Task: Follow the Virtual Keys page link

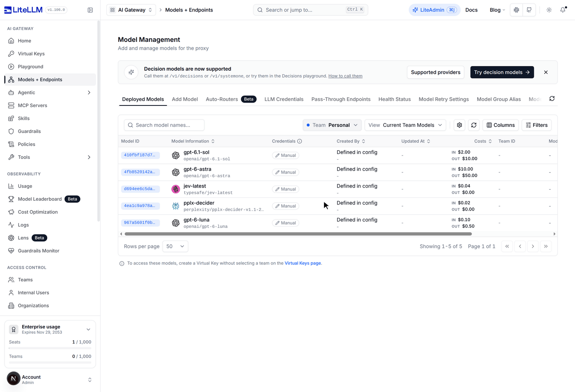Action: click(x=303, y=263)
